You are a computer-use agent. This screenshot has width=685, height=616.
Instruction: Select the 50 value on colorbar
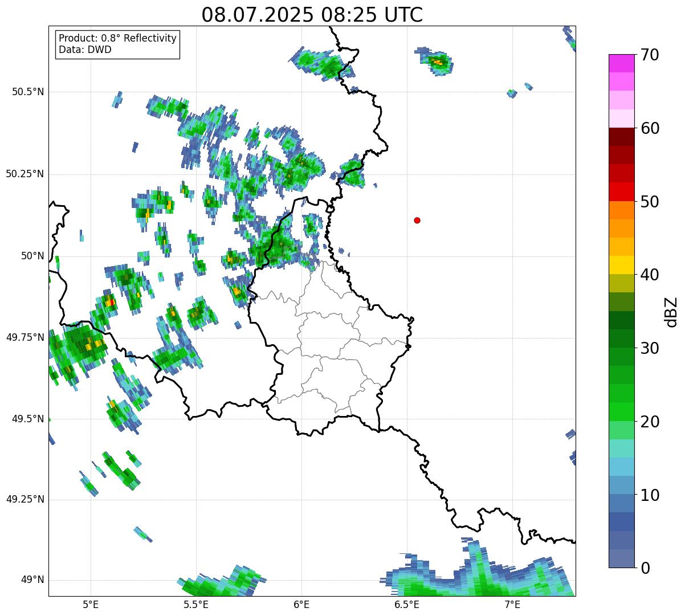pos(650,202)
